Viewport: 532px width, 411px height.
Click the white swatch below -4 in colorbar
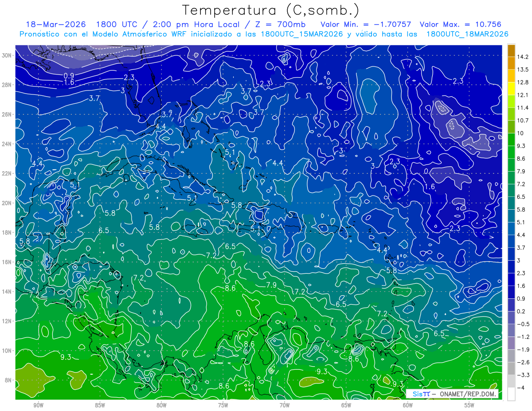click(x=511, y=394)
